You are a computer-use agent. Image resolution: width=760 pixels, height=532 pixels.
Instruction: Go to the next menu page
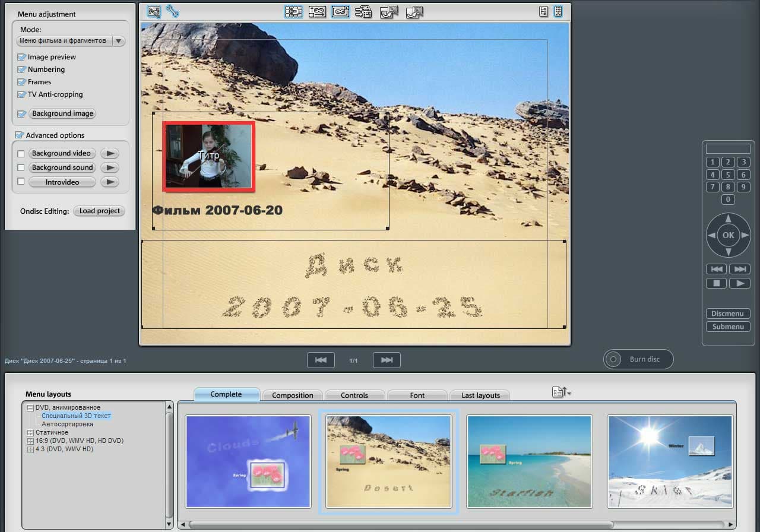[x=387, y=360]
